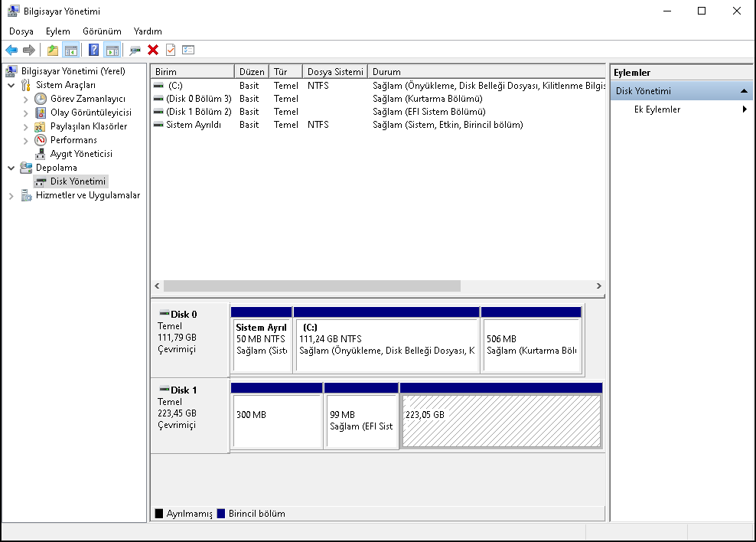This screenshot has width=756, height=542.
Task: Select Aygıt Yöneticisi in the tree
Action: (x=81, y=154)
